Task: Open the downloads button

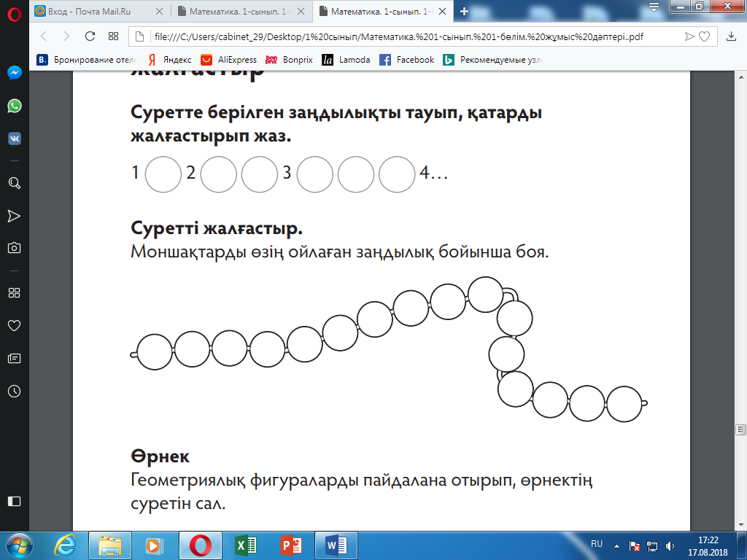Action: point(731,36)
